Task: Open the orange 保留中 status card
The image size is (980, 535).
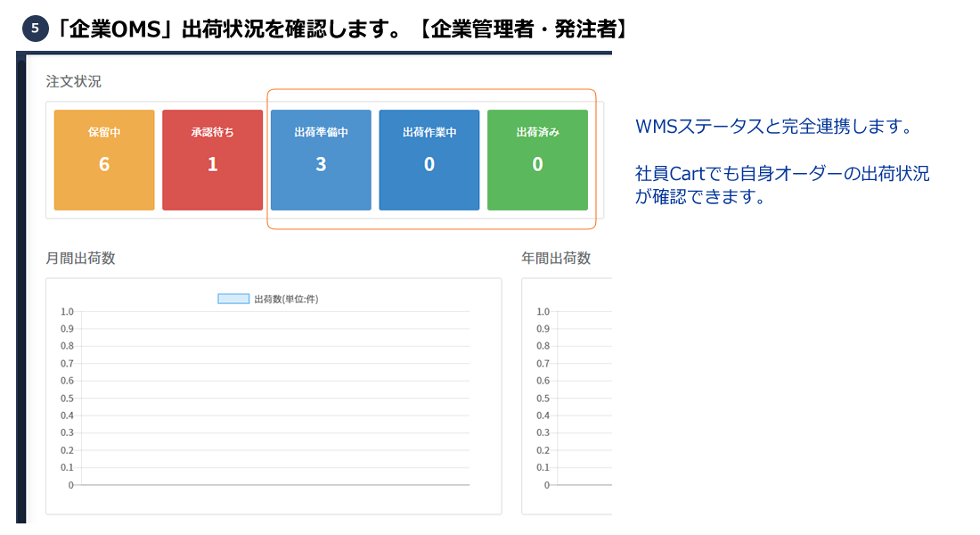Action: 104,160
